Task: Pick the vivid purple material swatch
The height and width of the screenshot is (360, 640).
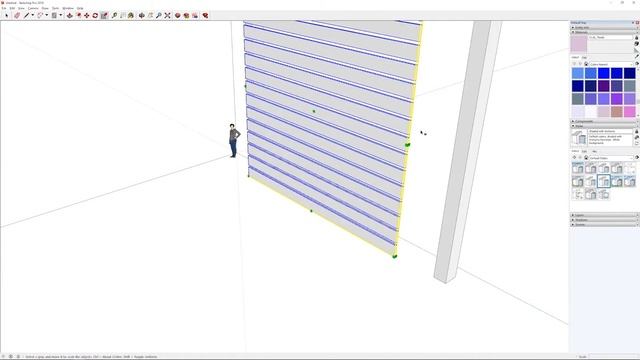Action: coord(617,98)
